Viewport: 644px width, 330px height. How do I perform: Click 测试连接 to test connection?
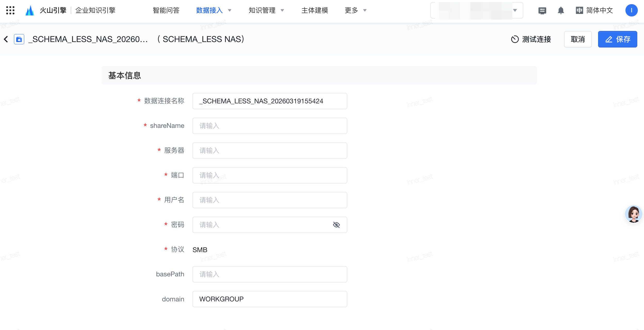click(x=531, y=39)
